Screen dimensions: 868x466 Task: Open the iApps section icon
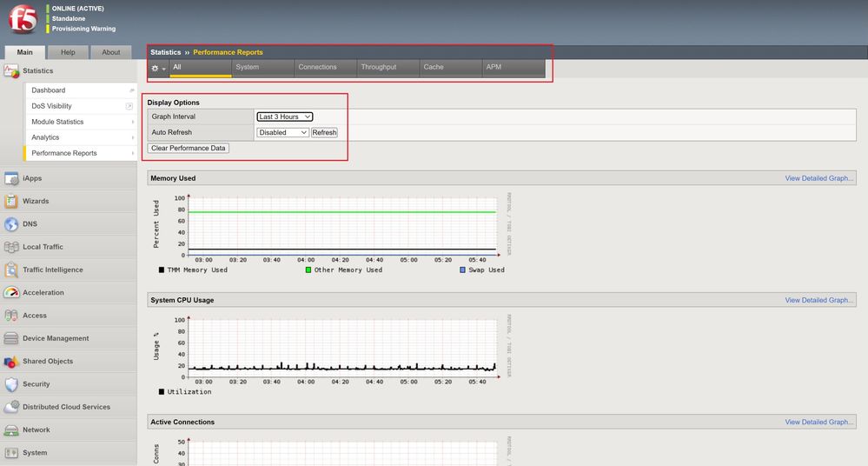(11, 178)
